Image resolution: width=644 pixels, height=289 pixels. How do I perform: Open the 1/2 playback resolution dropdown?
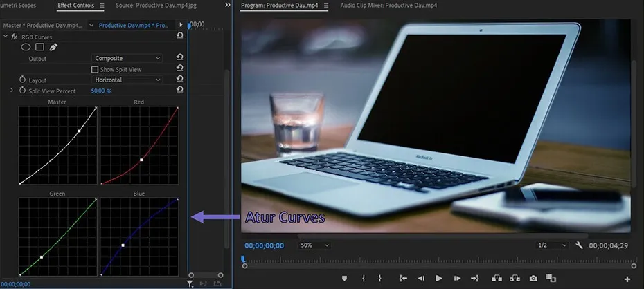552,245
